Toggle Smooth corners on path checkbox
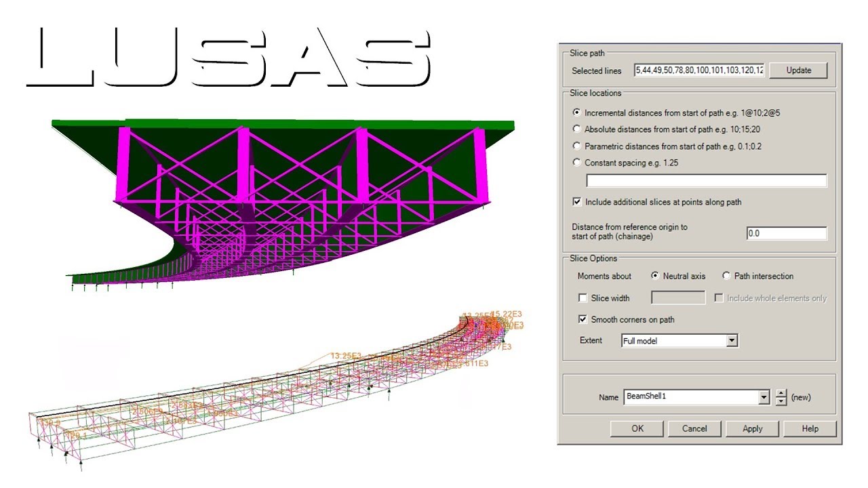 [x=583, y=319]
